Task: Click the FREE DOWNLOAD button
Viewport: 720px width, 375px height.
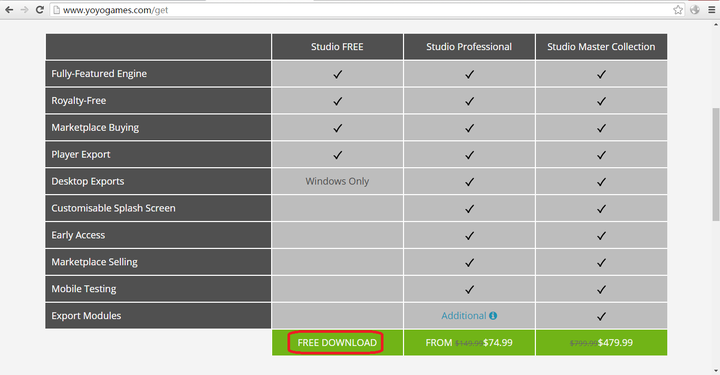Action: (337, 343)
